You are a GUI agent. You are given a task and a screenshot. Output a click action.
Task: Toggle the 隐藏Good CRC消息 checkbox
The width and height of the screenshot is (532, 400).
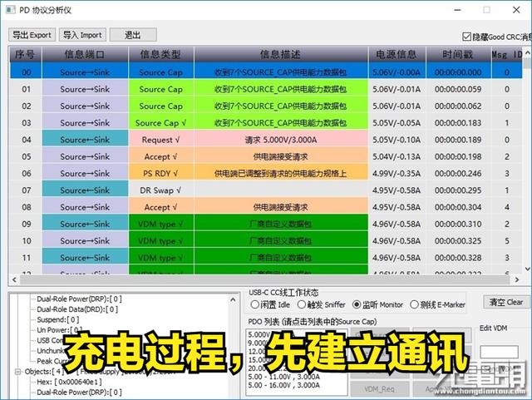pos(467,37)
